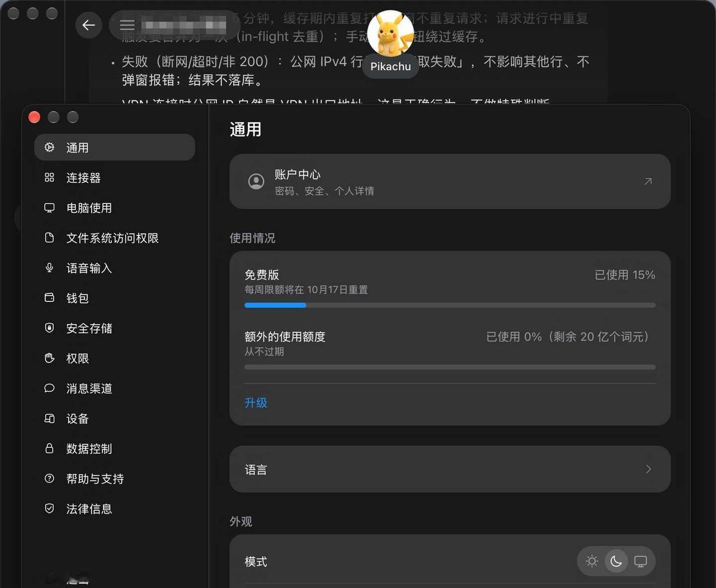Close the settings window with red button

click(x=34, y=117)
